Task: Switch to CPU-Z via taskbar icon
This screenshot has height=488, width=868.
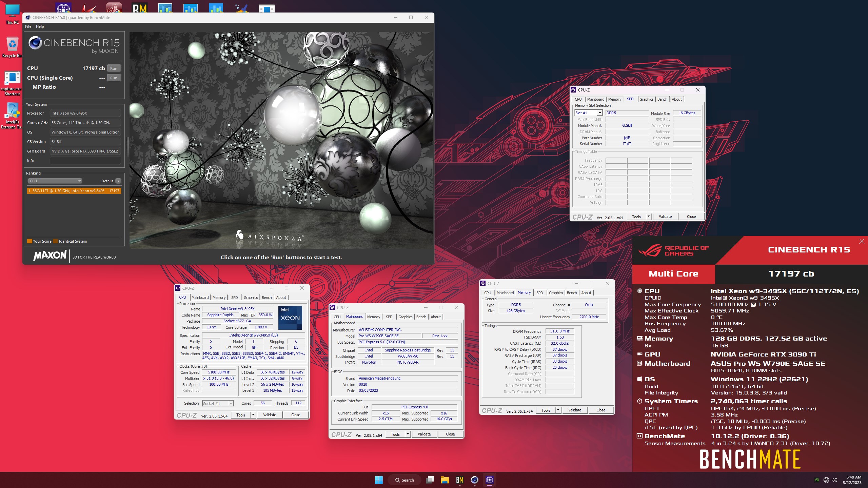Action: (x=489, y=480)
